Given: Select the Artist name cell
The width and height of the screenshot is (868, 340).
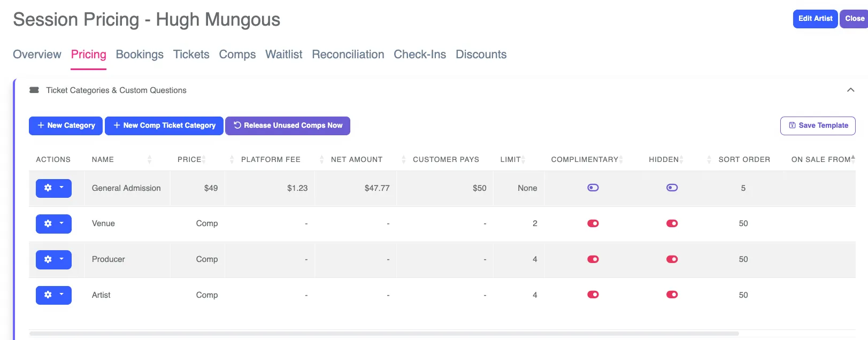Looking at the screenshot, I should [x=101, y=295].
